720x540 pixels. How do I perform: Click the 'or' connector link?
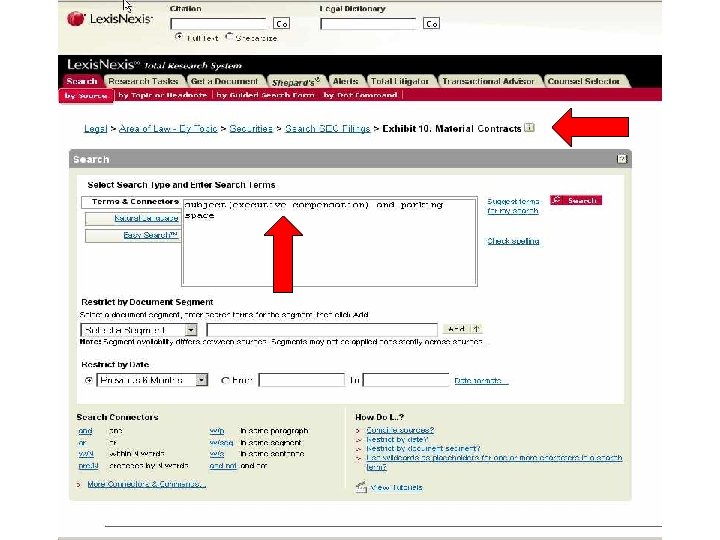pos(82,443)
